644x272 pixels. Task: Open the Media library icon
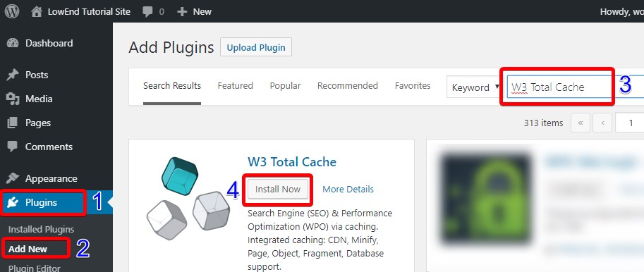coord(13,99)
